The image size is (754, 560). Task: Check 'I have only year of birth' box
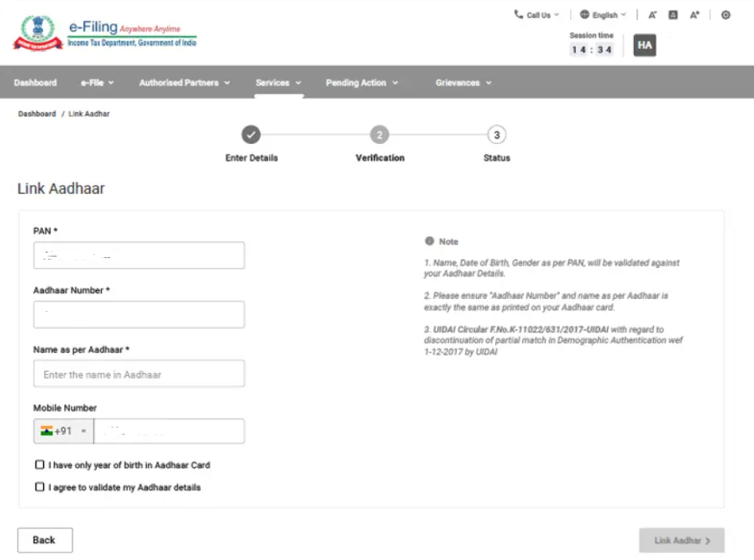[40, 465]
